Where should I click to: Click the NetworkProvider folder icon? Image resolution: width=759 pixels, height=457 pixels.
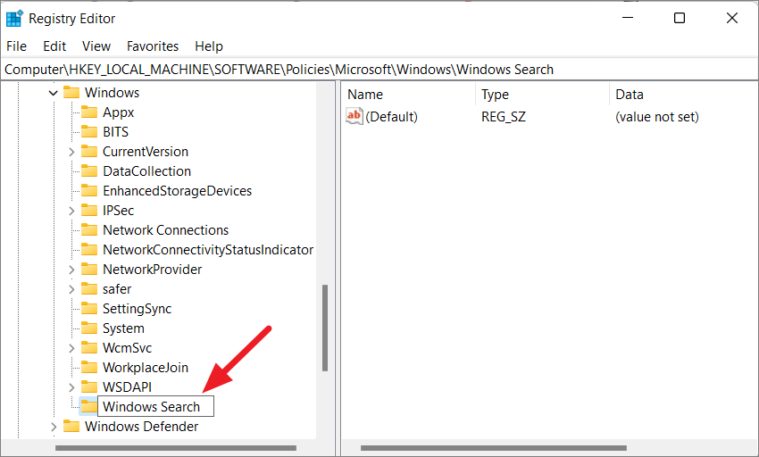tap(89, 269)
